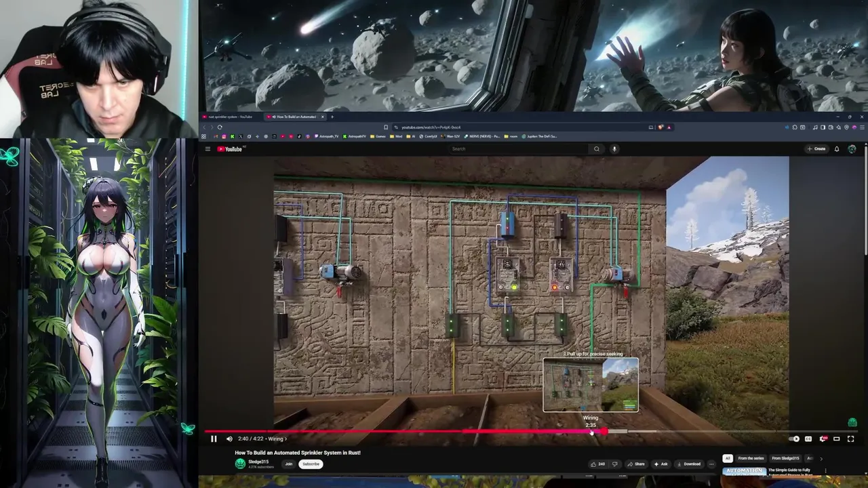868x488 pixels.
Task: Switch the player to theater mode
Action: click(x=836, y=439)
